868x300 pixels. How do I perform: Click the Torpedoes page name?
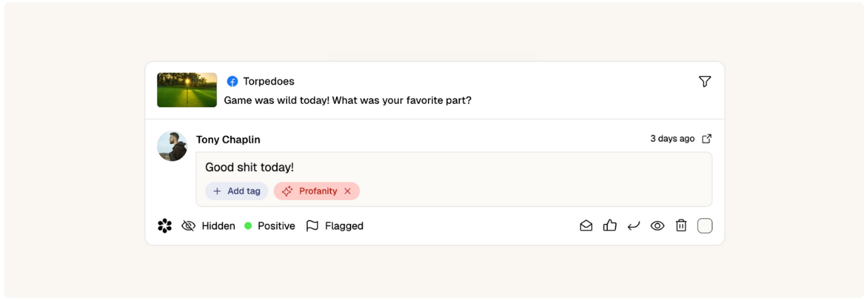268,81
